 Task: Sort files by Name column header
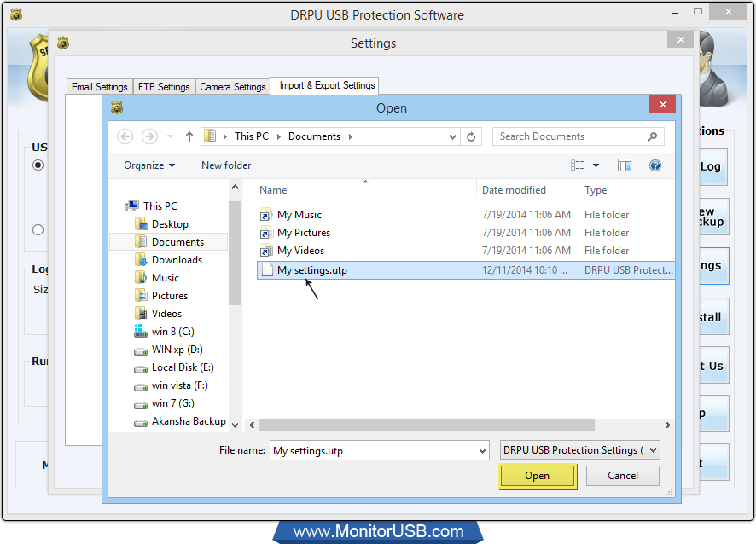[x=273, y=190]
